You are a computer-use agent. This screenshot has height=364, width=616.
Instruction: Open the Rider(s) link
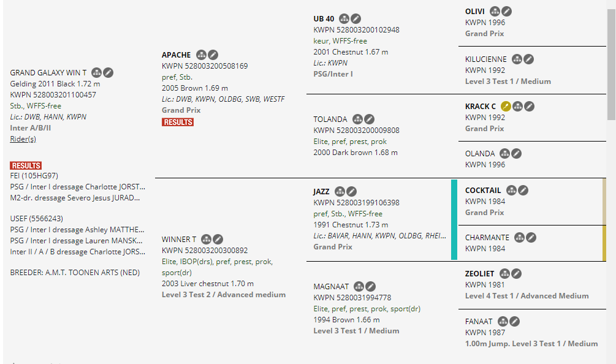tap(23, 139)
